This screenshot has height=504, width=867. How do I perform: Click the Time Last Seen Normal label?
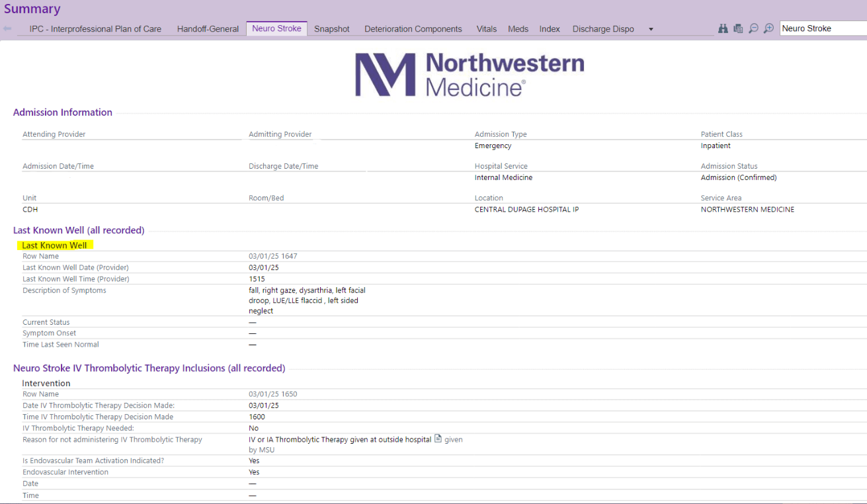pos(61,345)
